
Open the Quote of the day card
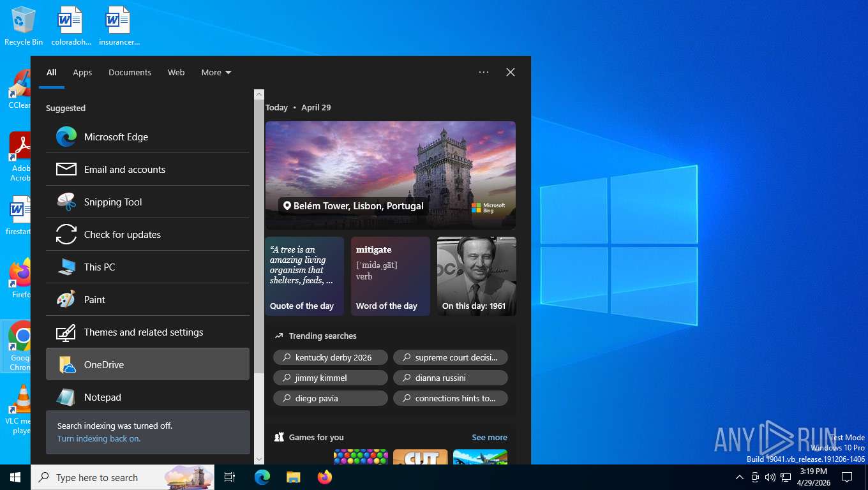tap(304, 276)
